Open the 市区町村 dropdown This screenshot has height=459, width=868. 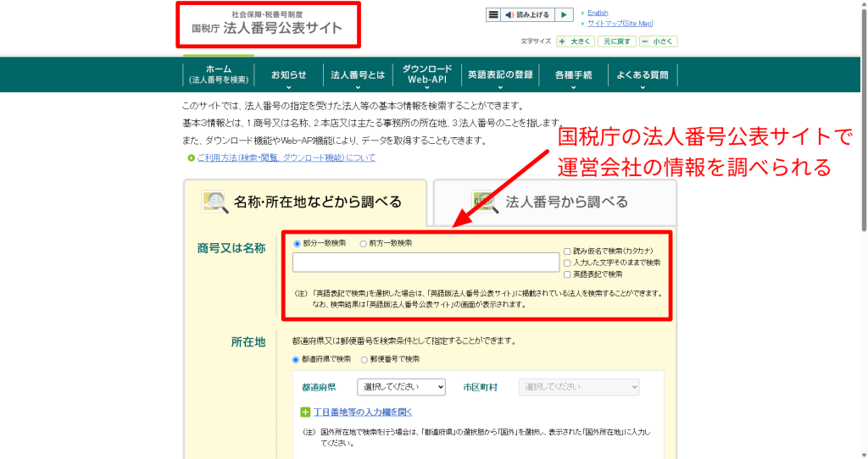pos(579,387)
